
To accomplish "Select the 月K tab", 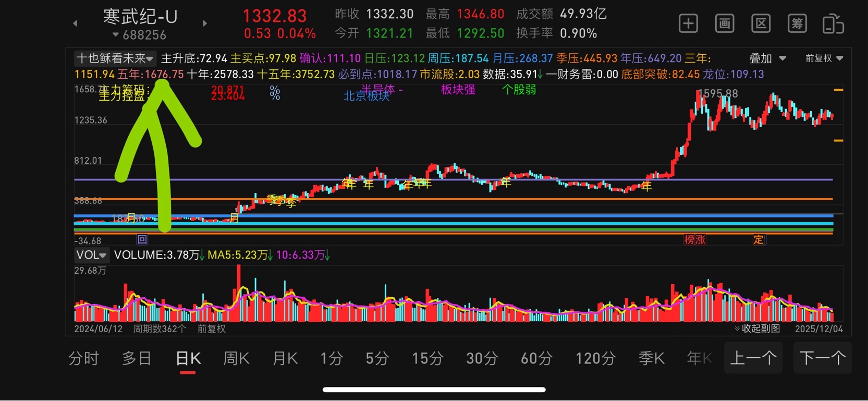I will click(285, 358).
